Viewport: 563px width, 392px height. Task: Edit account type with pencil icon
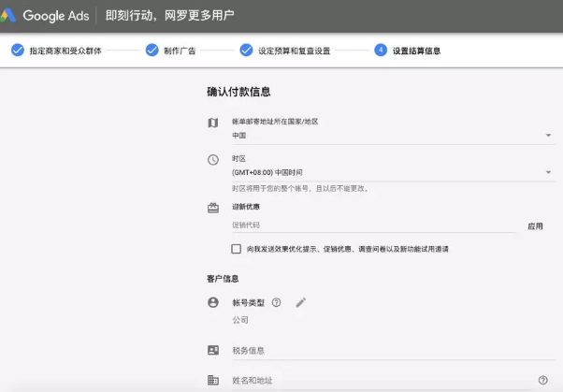[x=300, y=302]
